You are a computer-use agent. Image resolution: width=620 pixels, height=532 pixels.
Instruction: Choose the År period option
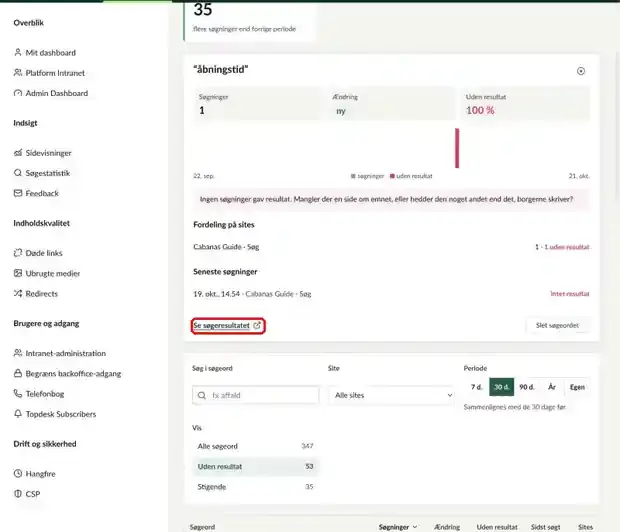[552, 387]
